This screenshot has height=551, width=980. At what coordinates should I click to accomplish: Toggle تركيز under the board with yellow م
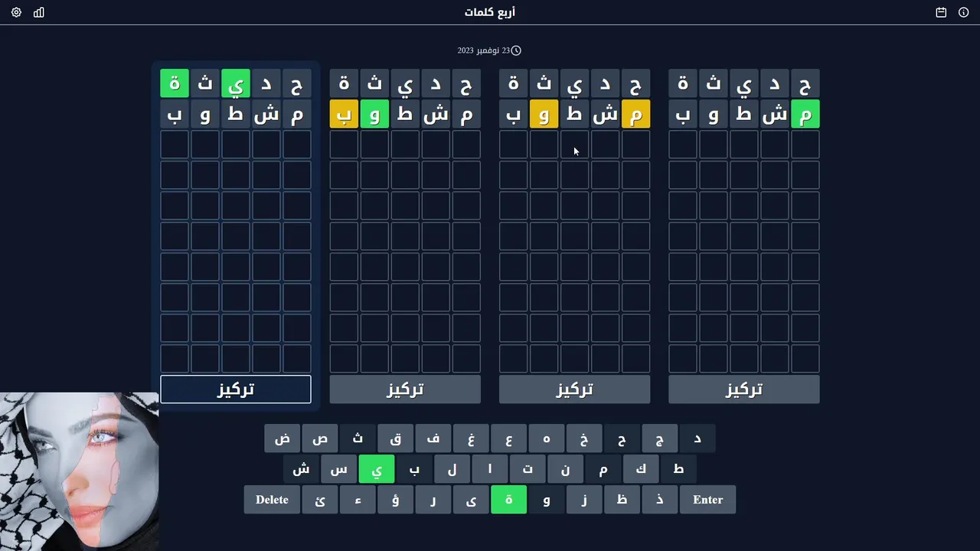574,390
